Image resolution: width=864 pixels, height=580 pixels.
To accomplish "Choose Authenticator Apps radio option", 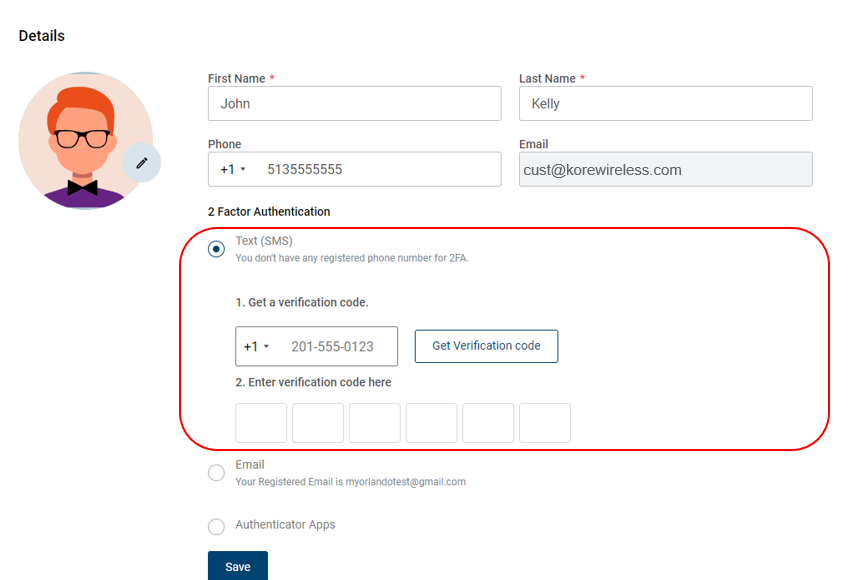I will click(216, 526).
